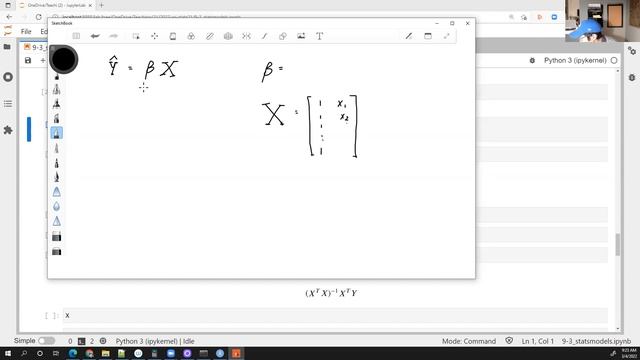Open the JupyterLab file browser folder icon
Screen dimensions: 640x360
(x=7, y=47)
